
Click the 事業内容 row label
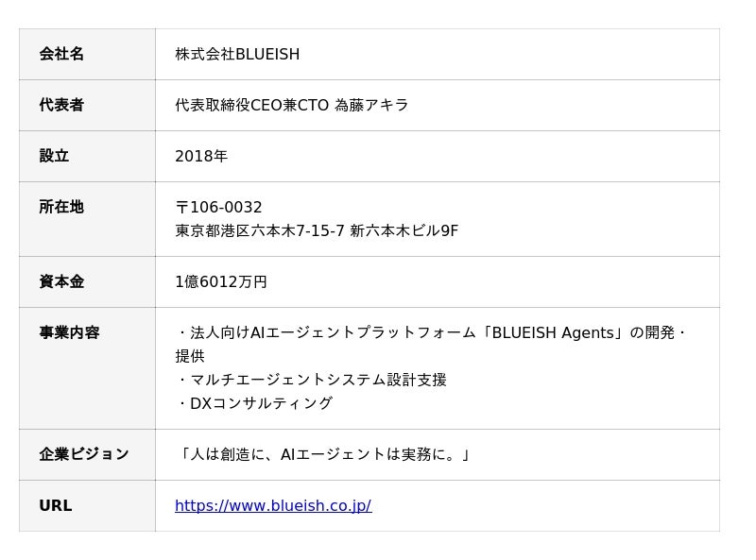tap(87, 368)
